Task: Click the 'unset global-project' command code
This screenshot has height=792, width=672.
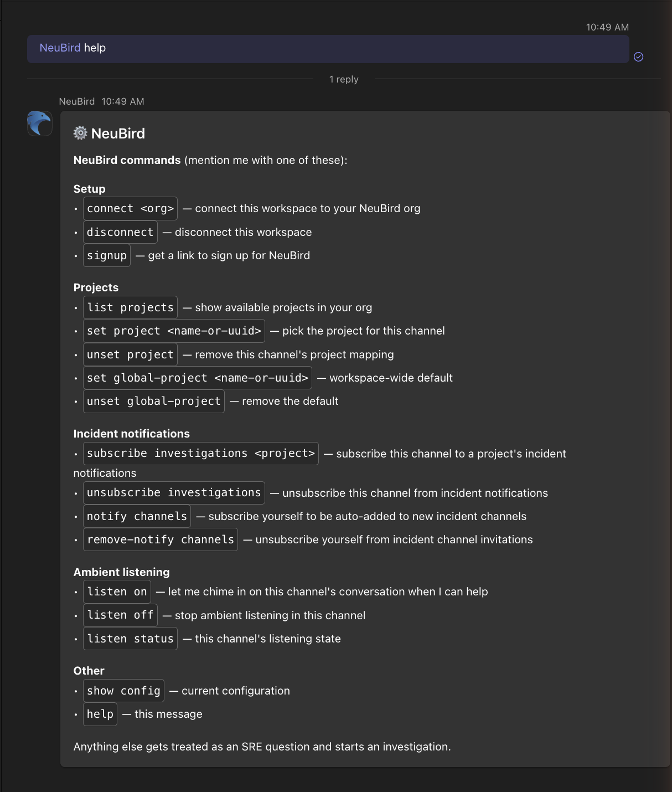Action: (x=154, y=401)
